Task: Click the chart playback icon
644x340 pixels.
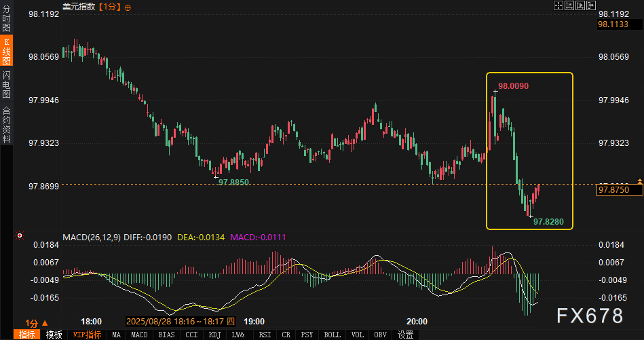Action: (580, 5)
